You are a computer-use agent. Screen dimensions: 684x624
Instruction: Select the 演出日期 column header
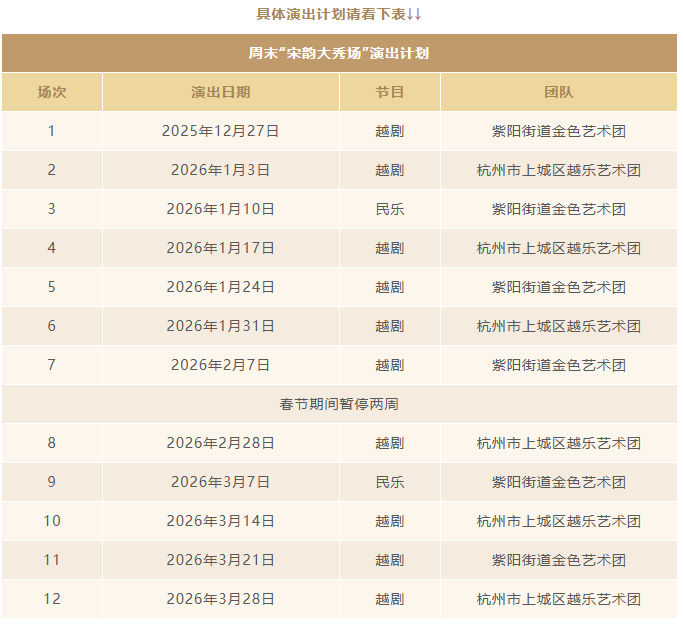click(220, 92)
